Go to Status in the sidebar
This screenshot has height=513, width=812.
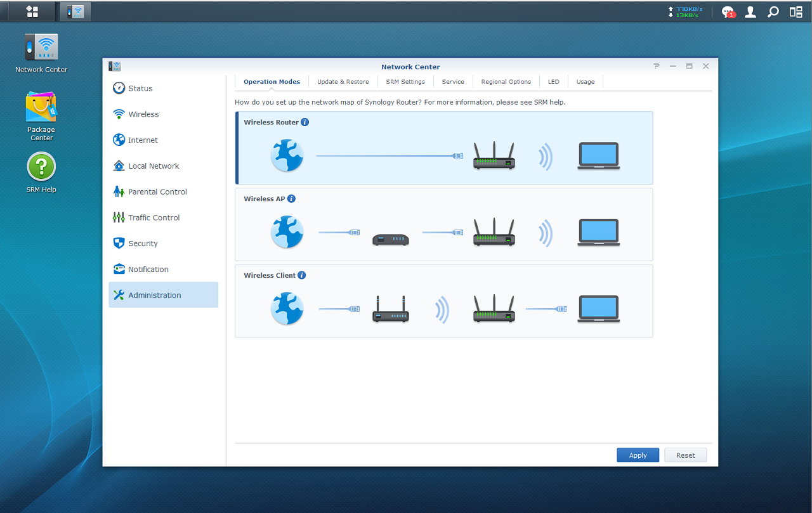coord(163,88)
